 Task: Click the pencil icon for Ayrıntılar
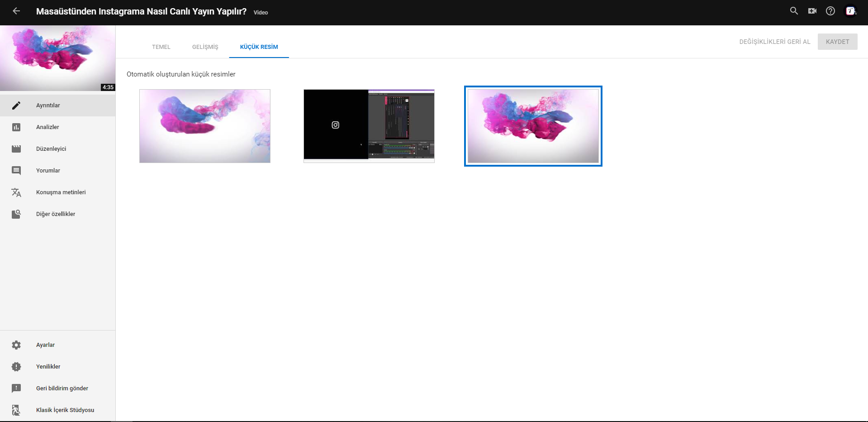tap(16, 105)
